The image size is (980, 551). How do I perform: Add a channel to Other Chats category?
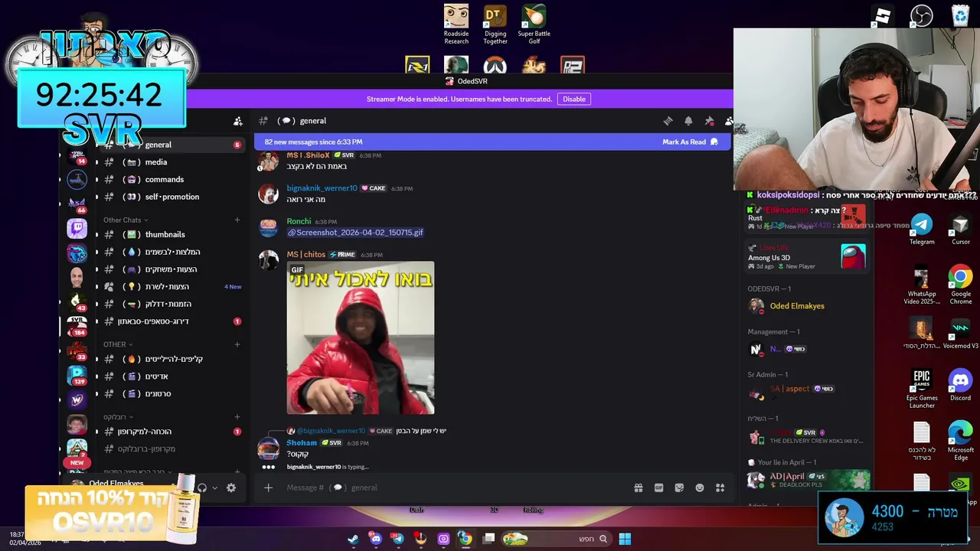pos(237,220)
